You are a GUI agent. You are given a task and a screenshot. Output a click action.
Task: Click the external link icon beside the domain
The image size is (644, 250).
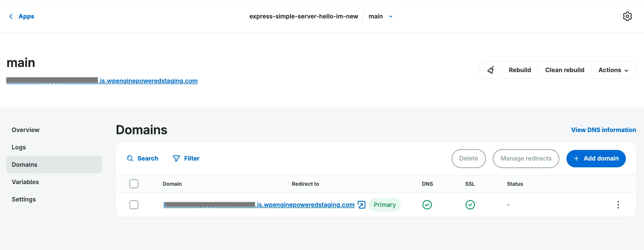pyautogui.click(x=361, y=205)
